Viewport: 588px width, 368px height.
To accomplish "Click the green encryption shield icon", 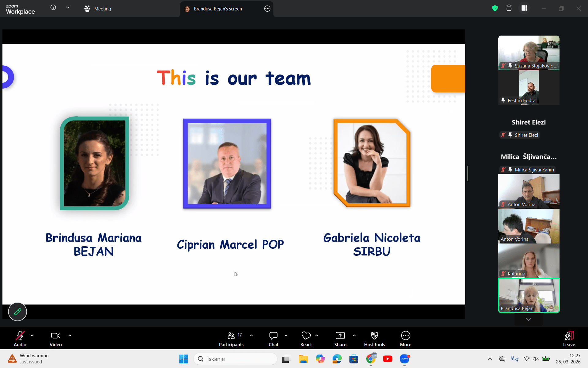I will click(495, 8).
